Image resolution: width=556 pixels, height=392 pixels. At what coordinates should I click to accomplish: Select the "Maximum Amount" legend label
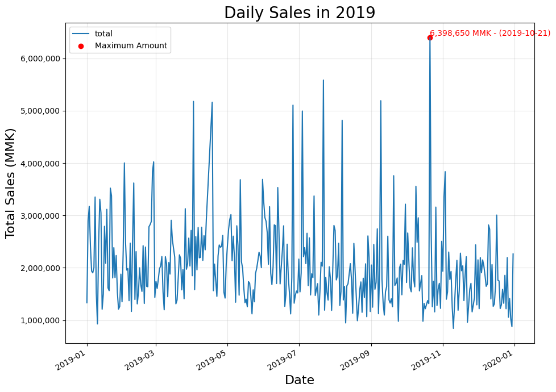pyautogui.click(x=131, y=45)
